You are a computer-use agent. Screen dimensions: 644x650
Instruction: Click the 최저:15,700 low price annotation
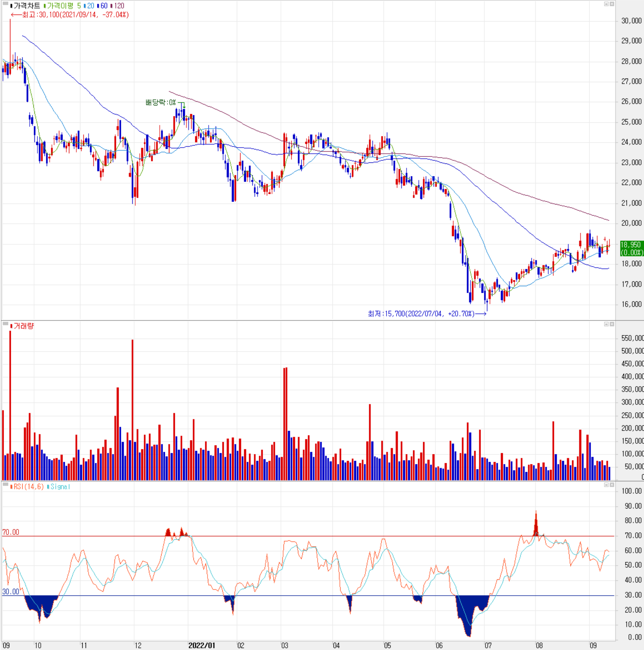[x=427, y=314]
